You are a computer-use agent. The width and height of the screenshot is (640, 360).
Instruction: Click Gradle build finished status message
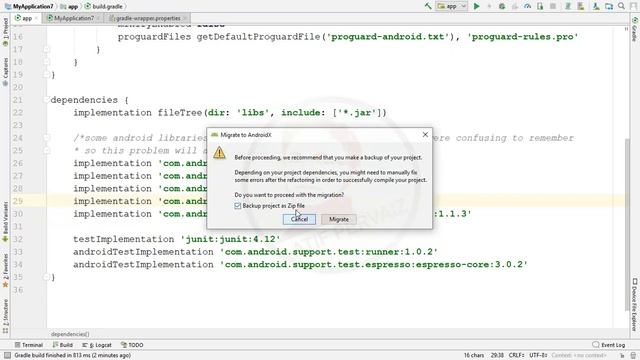click(72, 356)
